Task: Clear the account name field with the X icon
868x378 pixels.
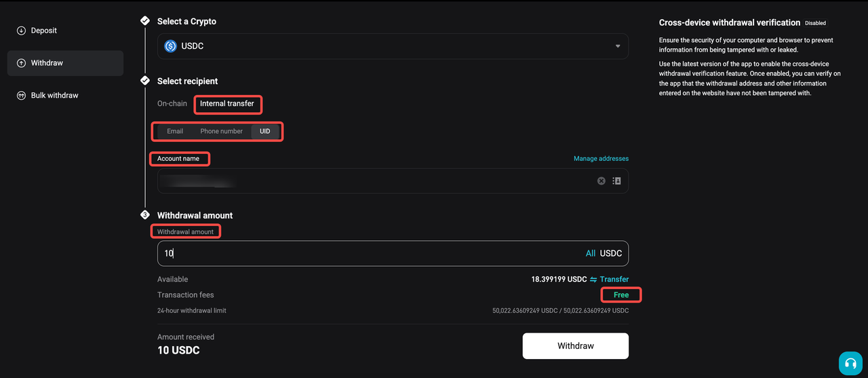Action: [x=601, y=181]
